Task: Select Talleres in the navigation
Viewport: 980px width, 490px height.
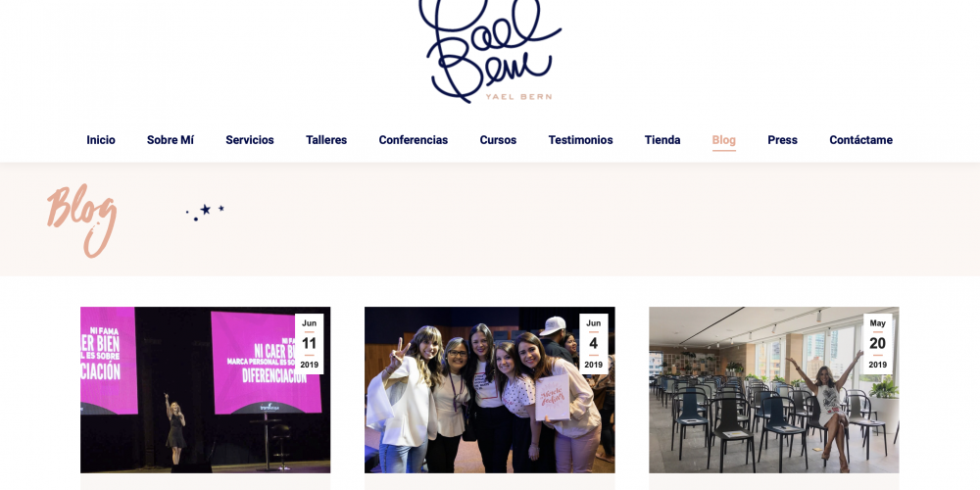Action: click(x=326, y=140)
